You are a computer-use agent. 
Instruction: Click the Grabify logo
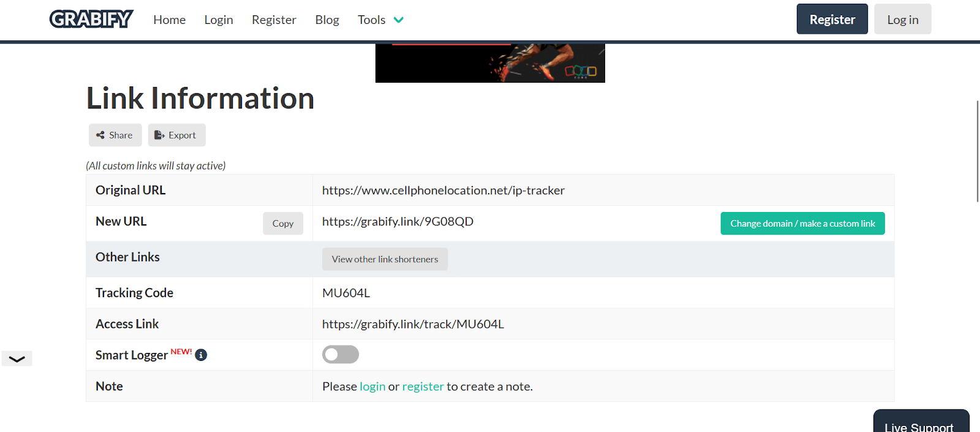(x=91, y=20)
